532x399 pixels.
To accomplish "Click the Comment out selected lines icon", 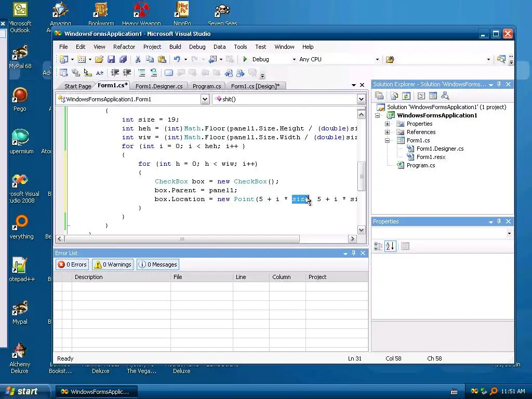I will 141,73.
